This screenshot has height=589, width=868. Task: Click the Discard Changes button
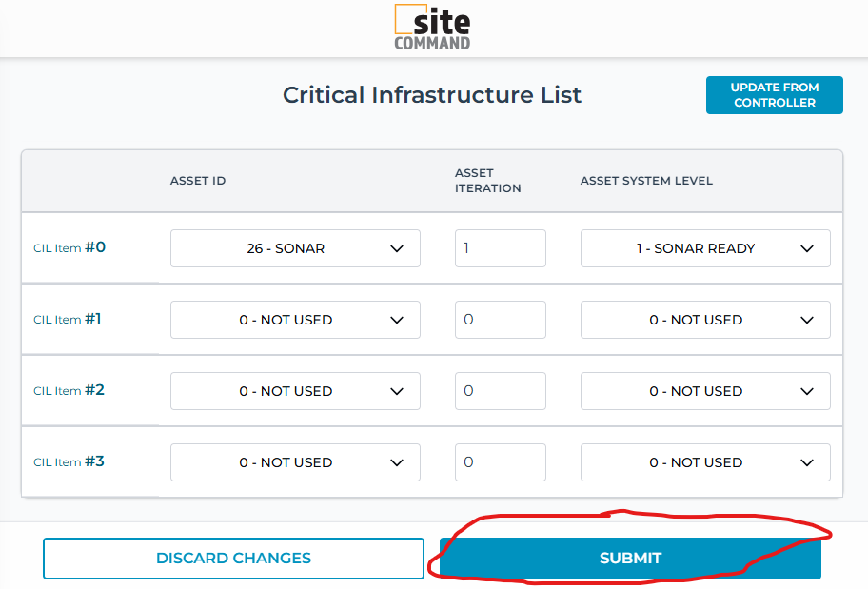[x=233, y=559]
